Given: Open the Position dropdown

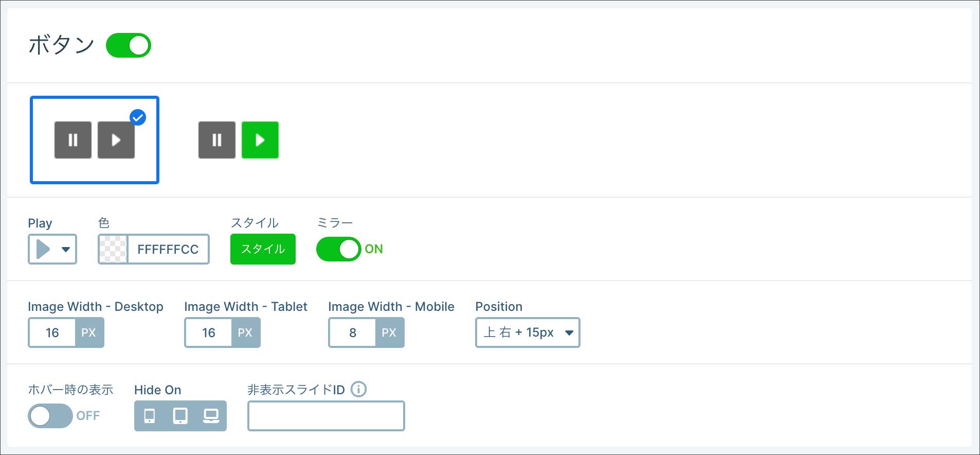Looking at the screenshot, I should tap(528, 332).
